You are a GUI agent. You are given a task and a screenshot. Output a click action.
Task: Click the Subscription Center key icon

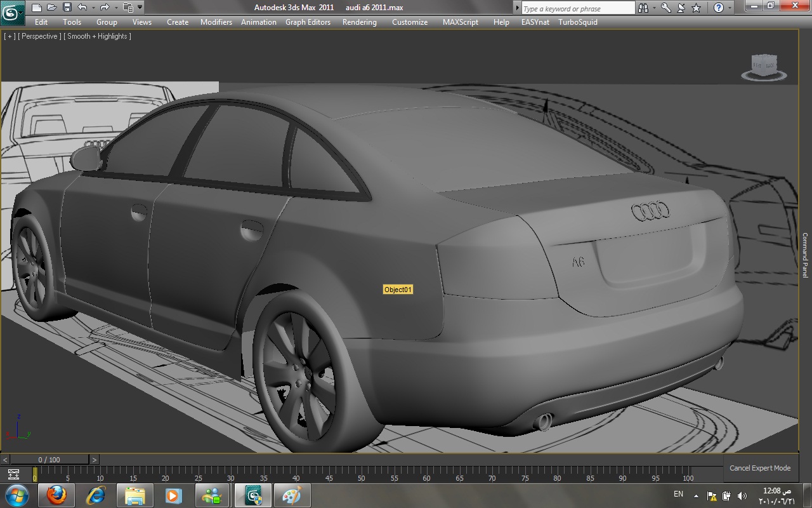click(x=666, y=8)
